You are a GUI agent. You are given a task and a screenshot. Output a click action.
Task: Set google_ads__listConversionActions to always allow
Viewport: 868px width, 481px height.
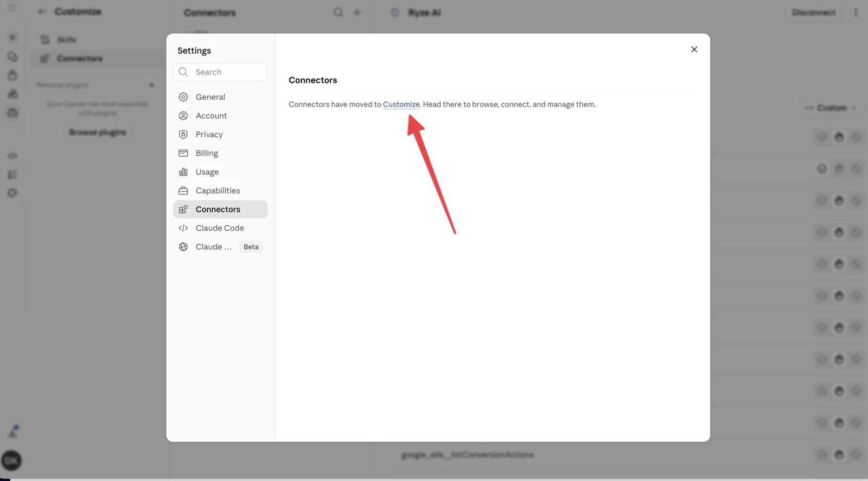click(822, 455)
